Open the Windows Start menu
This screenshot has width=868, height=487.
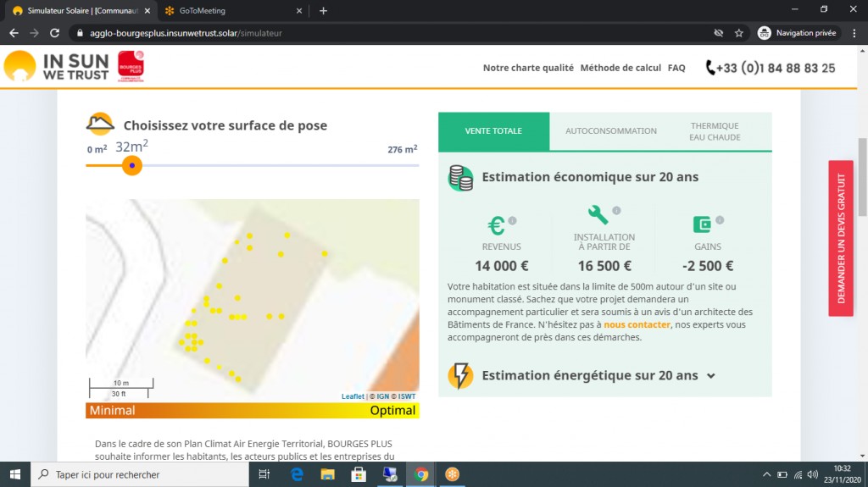click(x=15, y=474)
